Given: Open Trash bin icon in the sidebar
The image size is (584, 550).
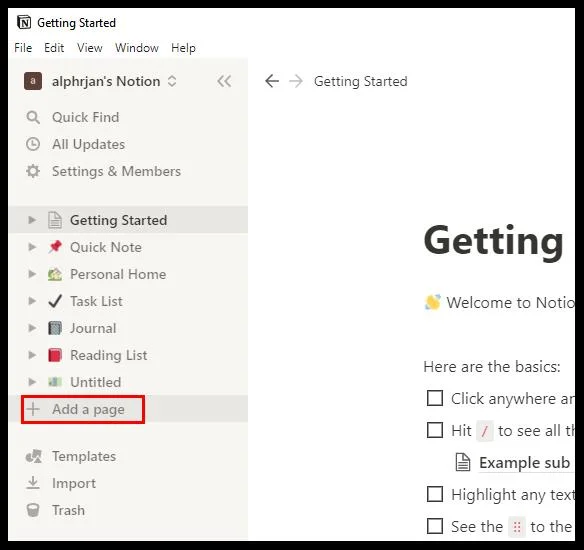Looking at the screenshot, I should pyautogui.click(x=33, y=510).
